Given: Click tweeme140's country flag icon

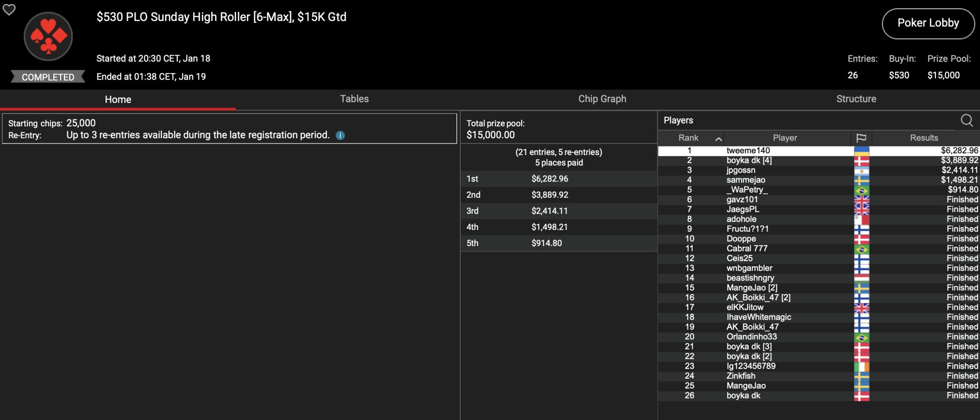Looking at the screenshot, I should [x=861, y=151].
